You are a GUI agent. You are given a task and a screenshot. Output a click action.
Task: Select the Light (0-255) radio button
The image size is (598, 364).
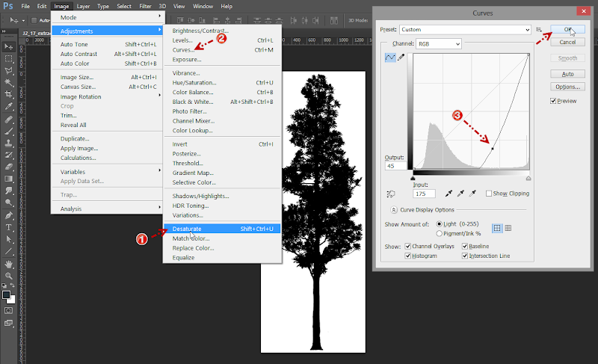[439, 224]
